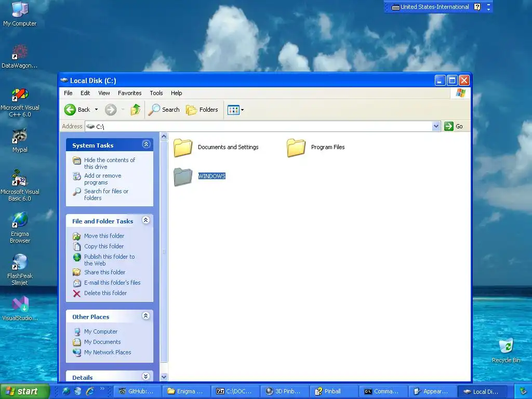Switch to the Appearance taskbar button
Image resolution: width=532 pixels, height=399 pixels.
[x=432, y=391]
